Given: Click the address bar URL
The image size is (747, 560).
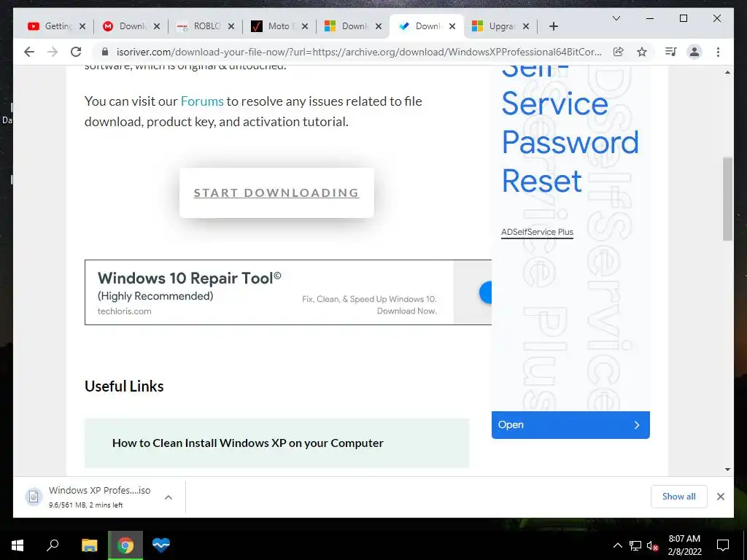Looking at the screenshot, I should [359, 52].
